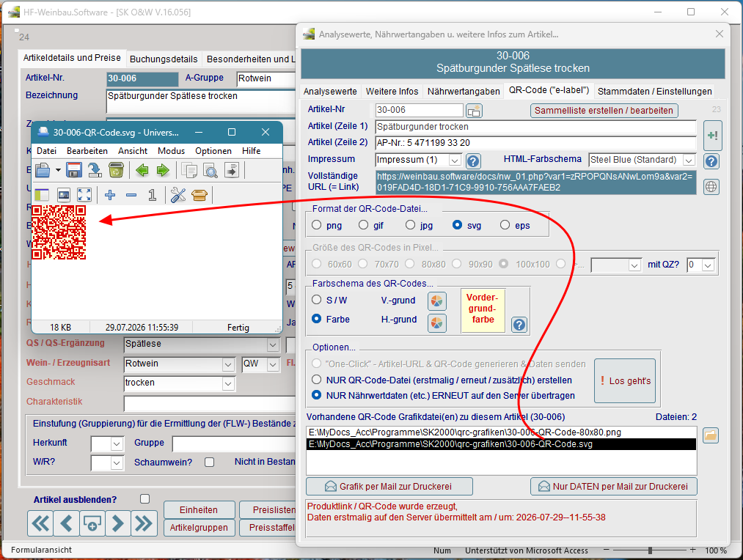The width and height of the screenshot is (743, 560).
Task: Open Buchungsdetails tab in main window
Action: [x=164, y=59]
